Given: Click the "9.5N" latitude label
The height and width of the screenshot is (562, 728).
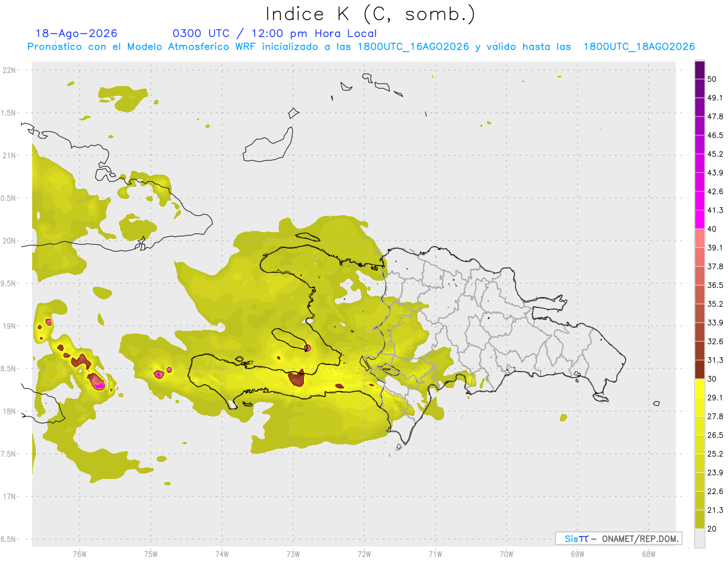Looking at the screenshot, I should [x=8, y=283].
